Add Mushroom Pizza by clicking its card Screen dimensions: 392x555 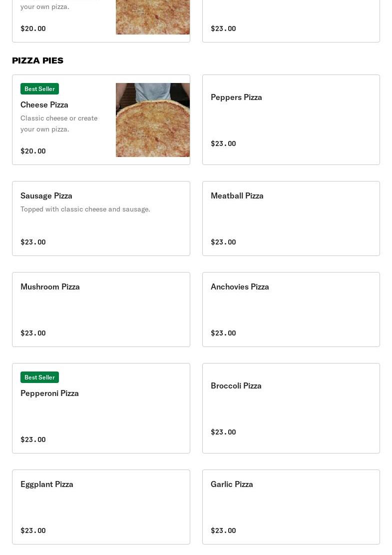coord(101,309)
